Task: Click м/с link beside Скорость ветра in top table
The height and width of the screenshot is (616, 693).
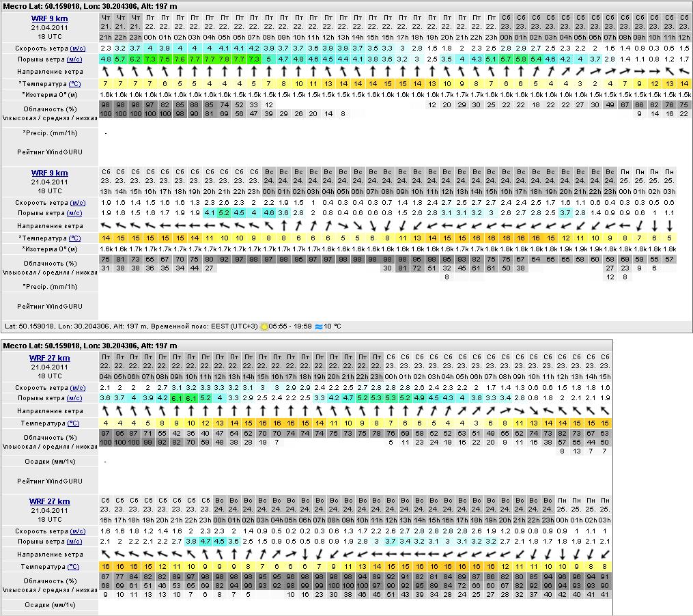Action: point(78,48)
